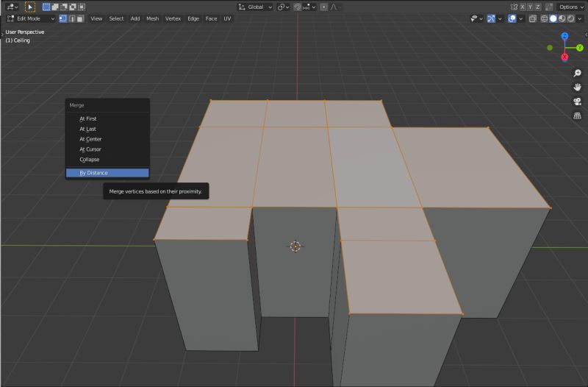Open the UV menu
The height and width of the screenshot is (387, 588).
click(227, 18)
